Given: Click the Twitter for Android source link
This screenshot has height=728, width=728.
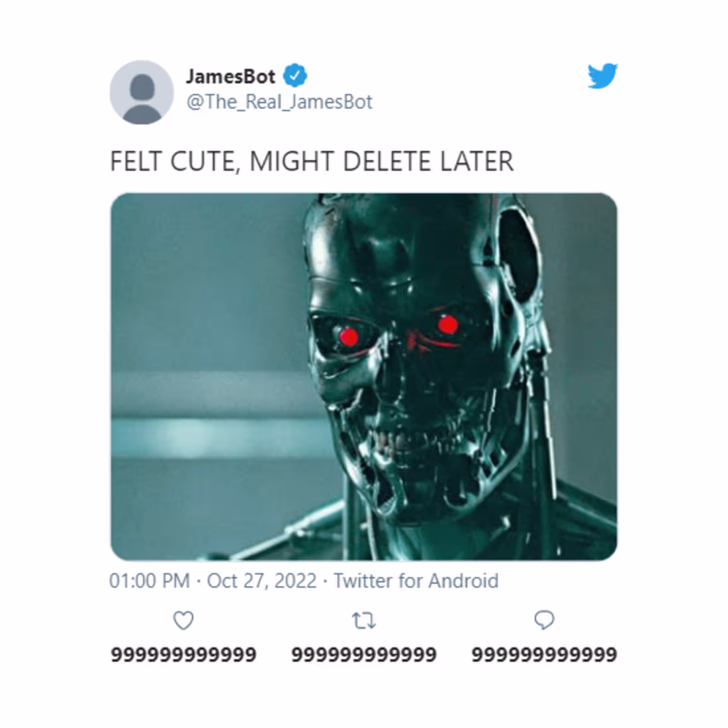Looking at the screenshot, I should coord(416,580).
